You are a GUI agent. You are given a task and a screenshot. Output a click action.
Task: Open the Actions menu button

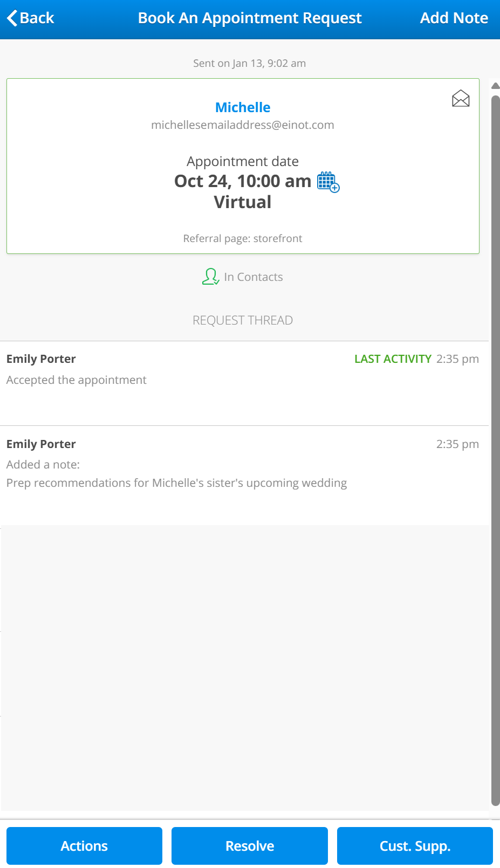[x=84, y=845]
